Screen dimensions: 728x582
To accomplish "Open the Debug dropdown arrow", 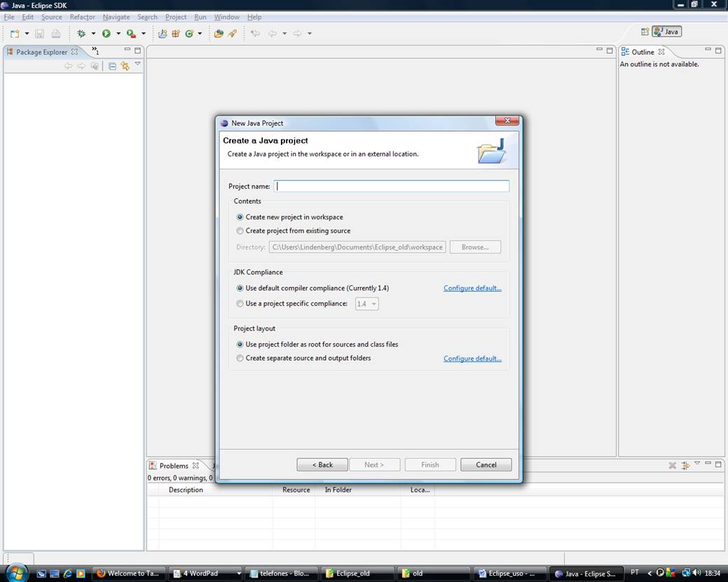I will pos(93,34).
